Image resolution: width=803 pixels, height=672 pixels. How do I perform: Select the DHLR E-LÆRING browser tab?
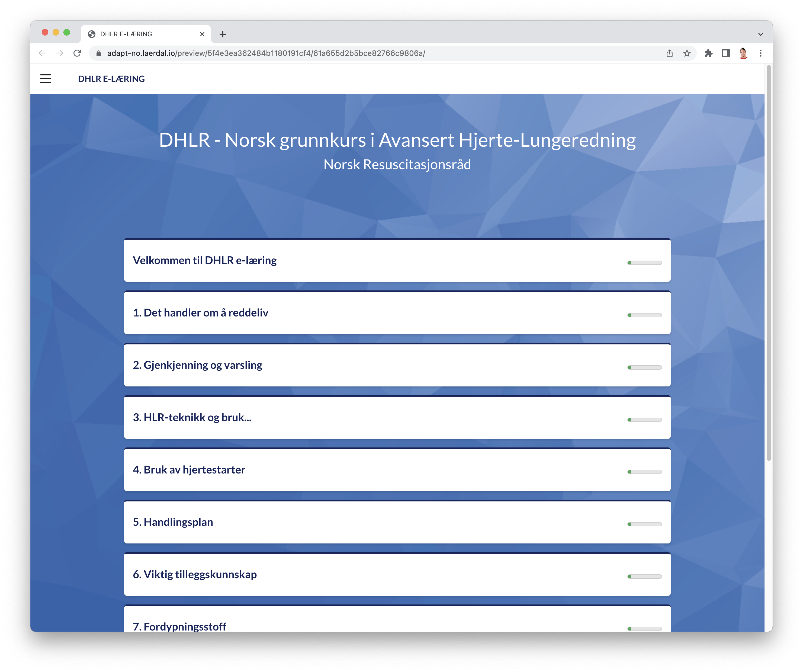[x=146, y=34]
